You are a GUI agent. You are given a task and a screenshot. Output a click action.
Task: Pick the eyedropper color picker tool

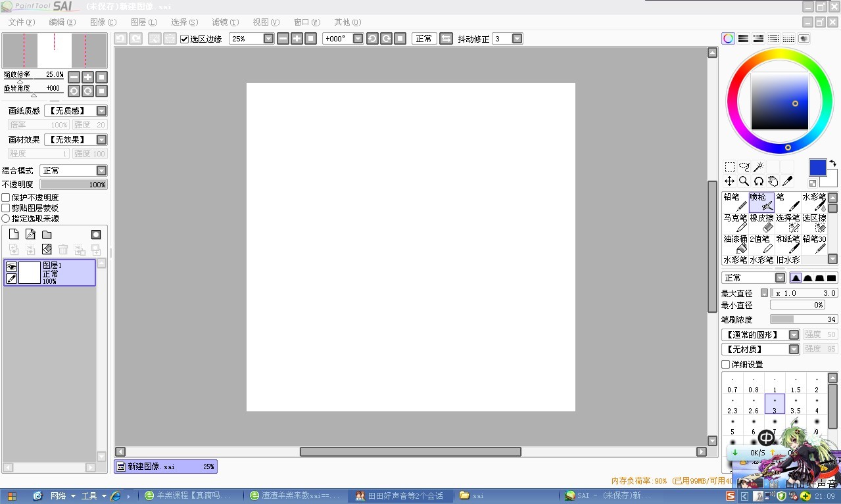coord(787,181)
